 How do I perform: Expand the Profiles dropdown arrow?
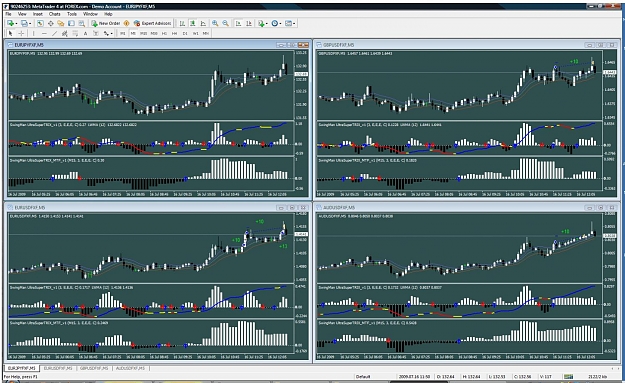(30, 24)
